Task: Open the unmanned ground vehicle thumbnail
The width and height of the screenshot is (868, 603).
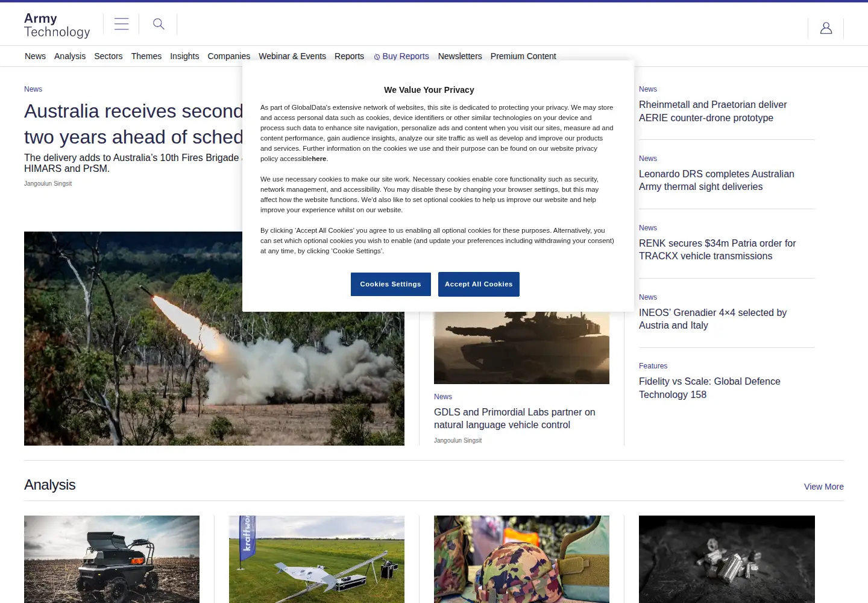Action: (x=112, y=559)
